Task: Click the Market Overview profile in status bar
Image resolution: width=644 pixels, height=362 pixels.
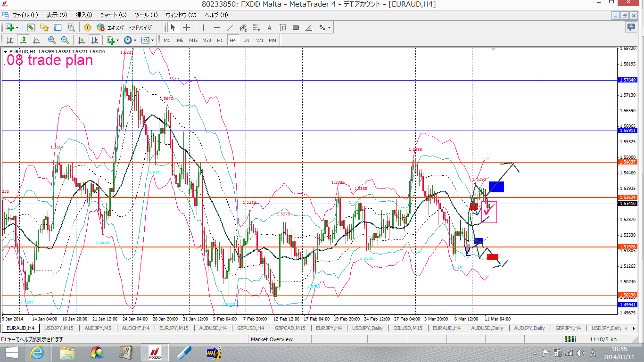Action: 272,339
